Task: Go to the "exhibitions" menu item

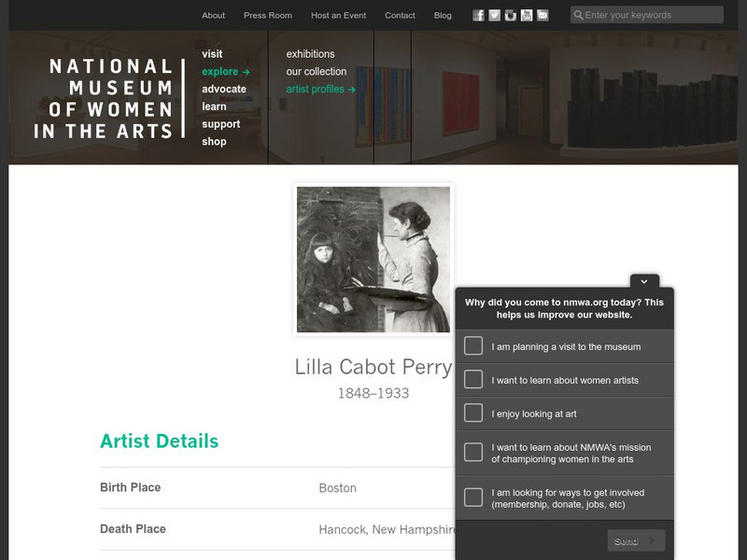Action: click(310, 54)
